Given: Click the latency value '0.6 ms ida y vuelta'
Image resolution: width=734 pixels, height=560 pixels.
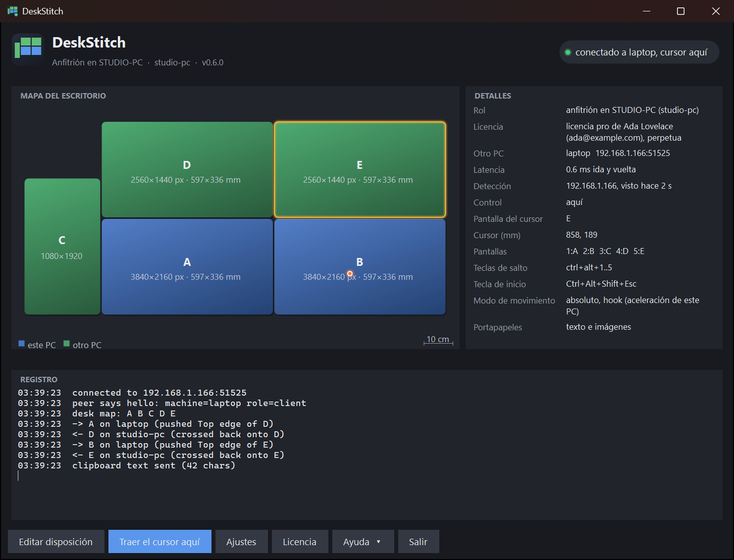Looking at the screenshot, I should point(601,169).
